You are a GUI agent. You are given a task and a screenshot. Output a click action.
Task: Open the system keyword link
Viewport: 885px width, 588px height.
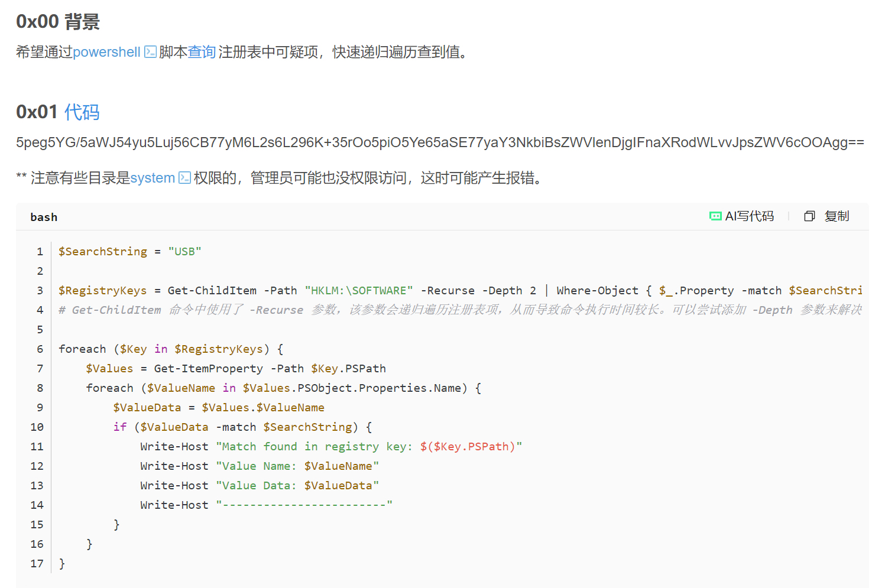coord(153,178)
